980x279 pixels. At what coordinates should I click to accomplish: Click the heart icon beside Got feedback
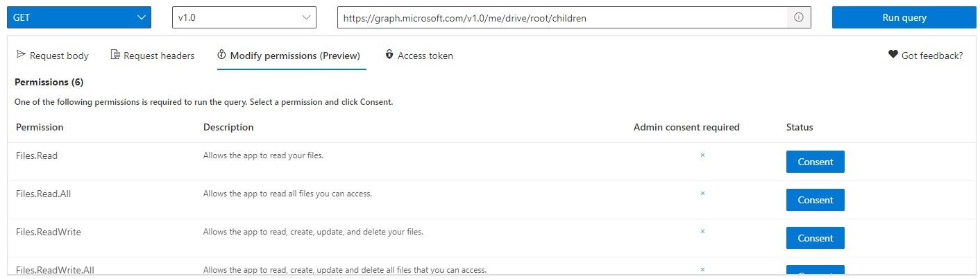(893, 55)
